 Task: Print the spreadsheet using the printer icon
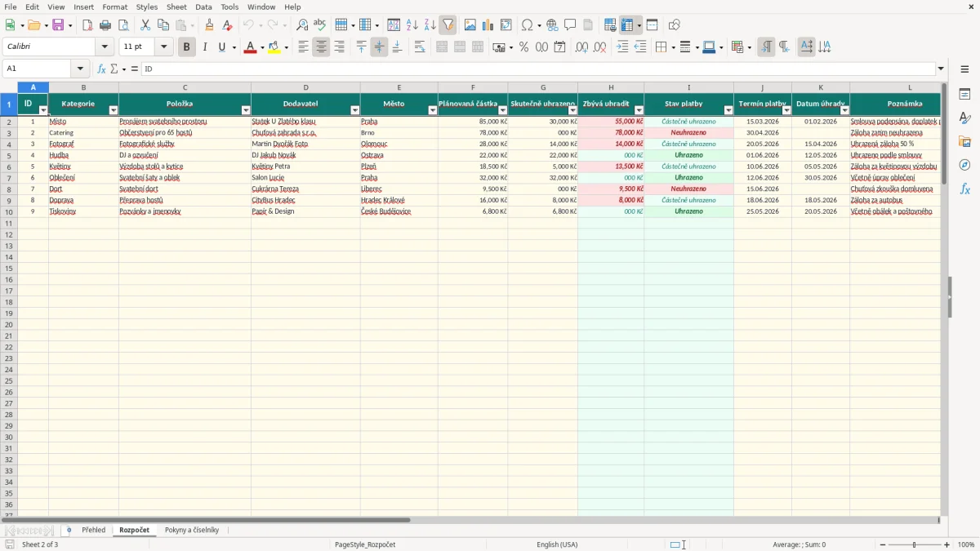point(105,25)
